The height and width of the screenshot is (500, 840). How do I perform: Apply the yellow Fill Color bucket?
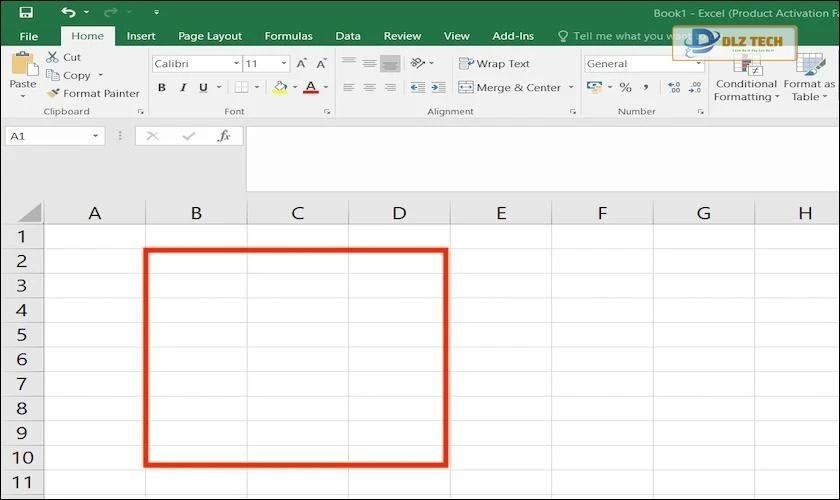(x=279, y=88)
